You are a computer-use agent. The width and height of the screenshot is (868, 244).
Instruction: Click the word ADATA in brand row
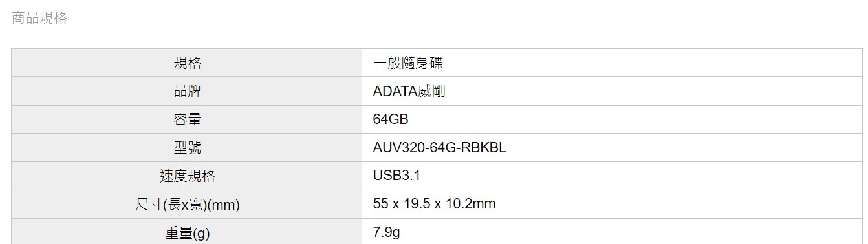coord(395,92)
